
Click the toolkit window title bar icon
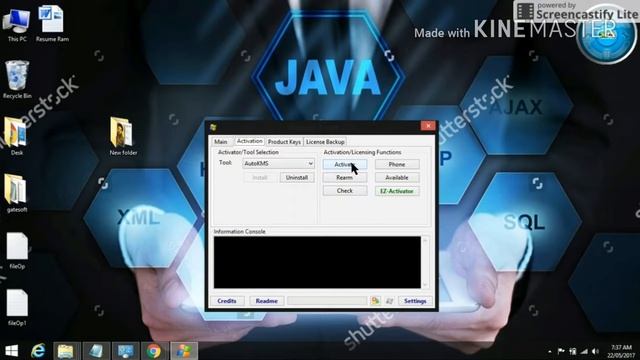[x=213, y=127]
